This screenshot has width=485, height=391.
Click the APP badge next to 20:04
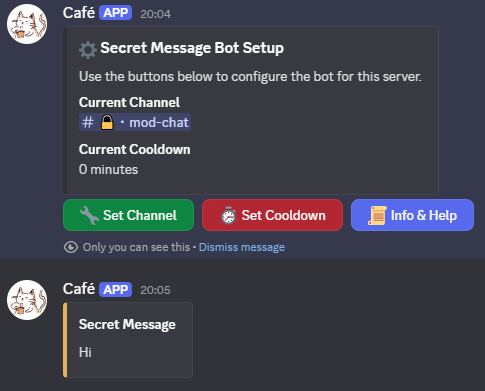tap(116, 13)
